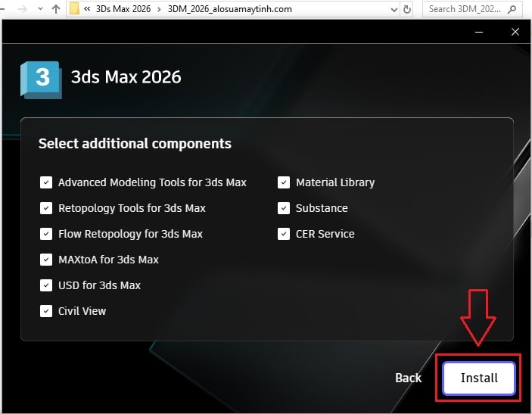Image resolution: width=532 pixels, height=414 pixels.
Task: Click the 3ds Max 2026 logo icon
Action: coord(42,79)
